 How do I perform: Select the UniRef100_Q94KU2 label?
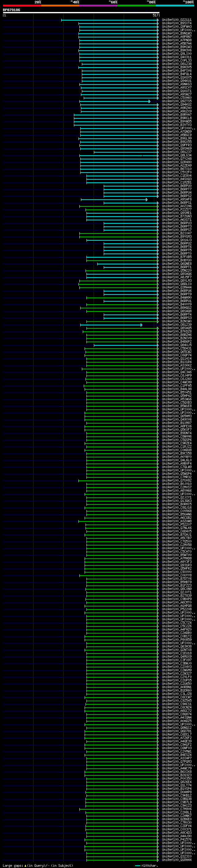coord(176,104)
